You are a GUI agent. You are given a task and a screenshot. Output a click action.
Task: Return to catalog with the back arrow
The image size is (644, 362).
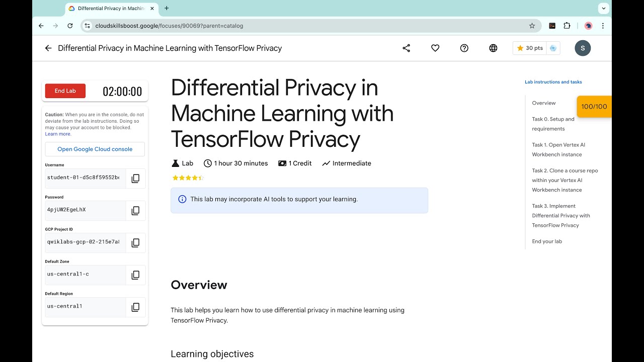point(48,48)
